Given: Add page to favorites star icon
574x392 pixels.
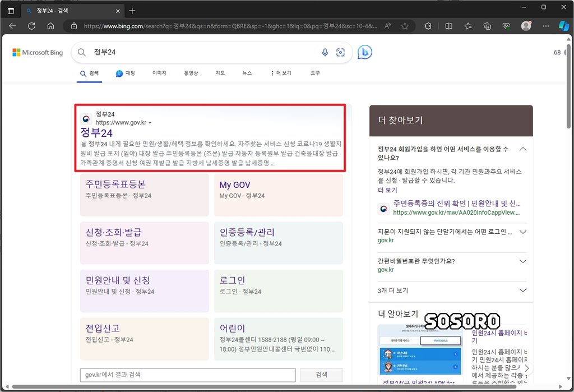Looking at the screenshot, I should pos(405,26).
